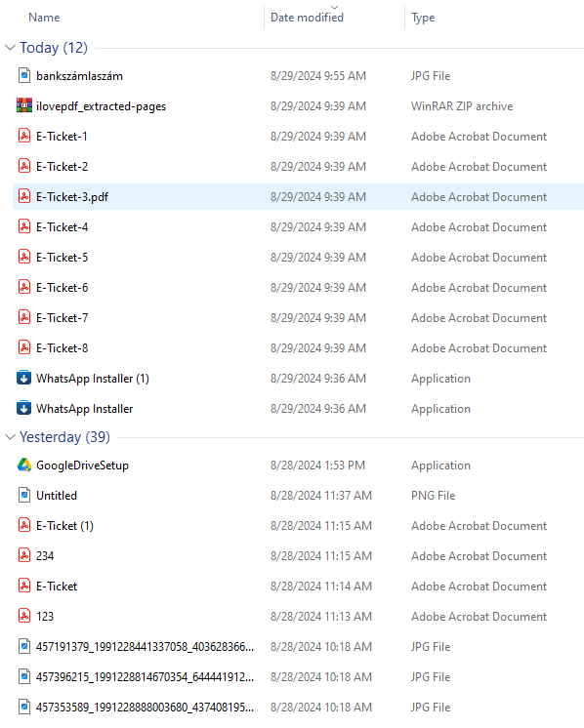Select the Google Drive icon for GoogleDriveSetup
Viewport: 584px width, 728px height.
(x=24, y=465)
